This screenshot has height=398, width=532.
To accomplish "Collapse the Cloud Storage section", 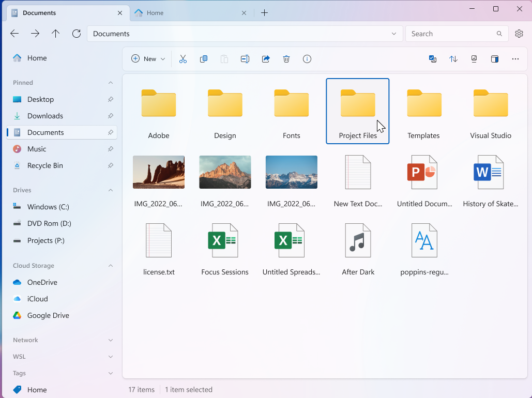I will point(111,266).
